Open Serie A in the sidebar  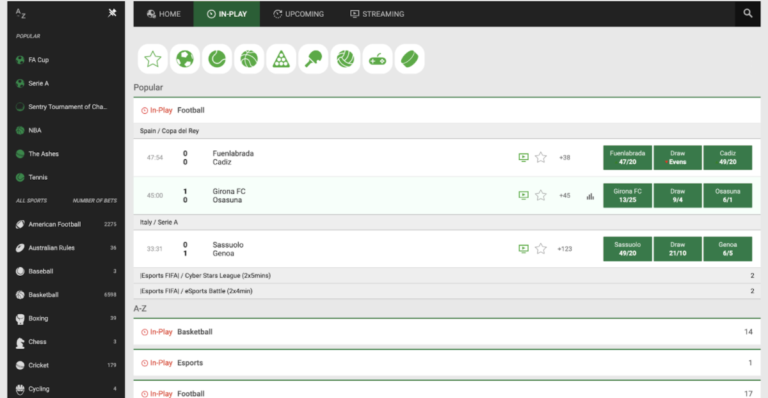(66, 83)
